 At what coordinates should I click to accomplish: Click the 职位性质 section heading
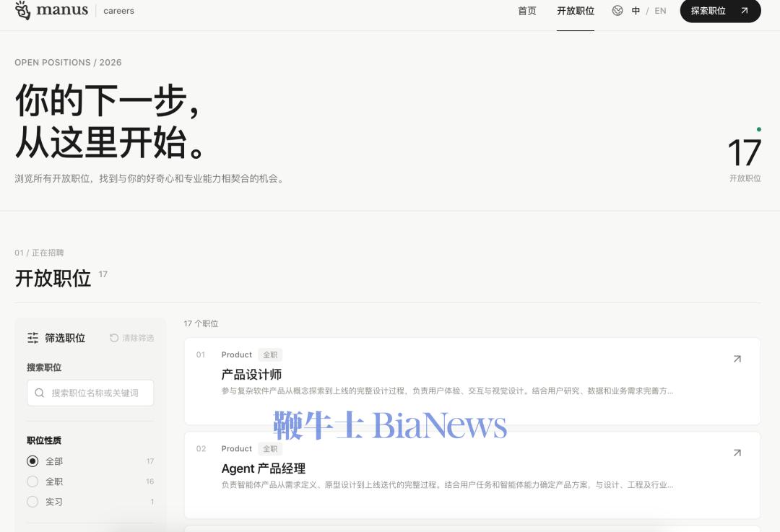(x=44, y=440)
